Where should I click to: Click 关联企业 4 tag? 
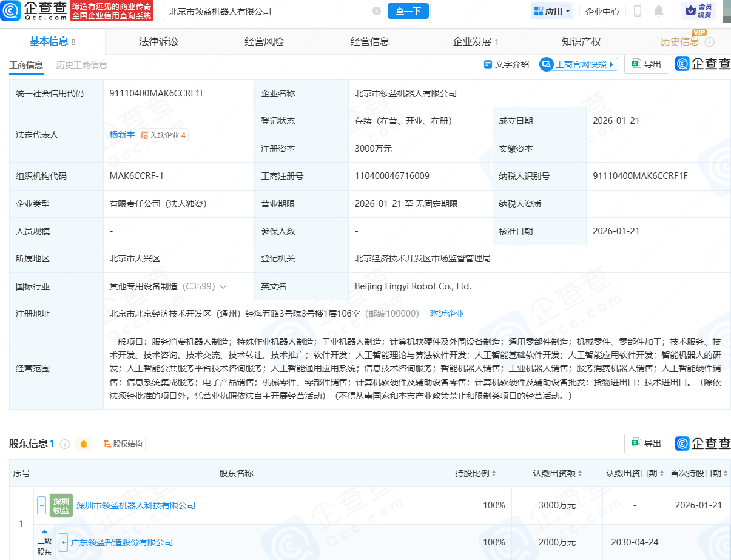coord(163,135)
